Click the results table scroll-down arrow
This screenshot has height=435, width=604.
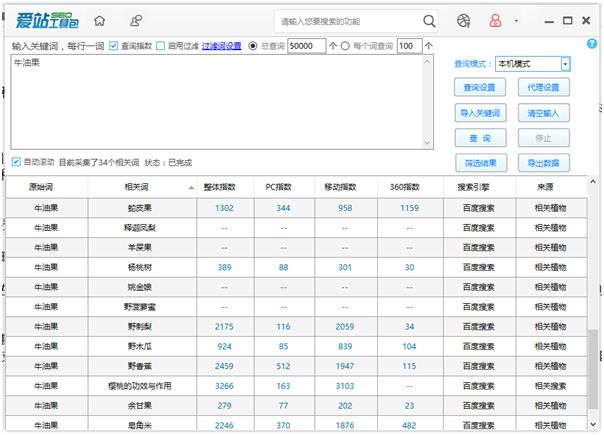tap(593, 425)
